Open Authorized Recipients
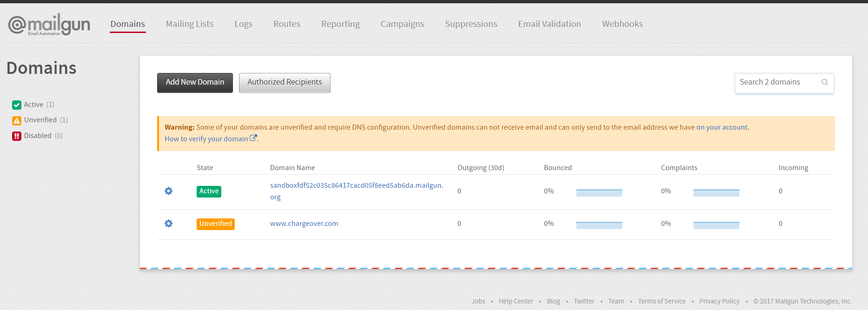 point(285,83)
